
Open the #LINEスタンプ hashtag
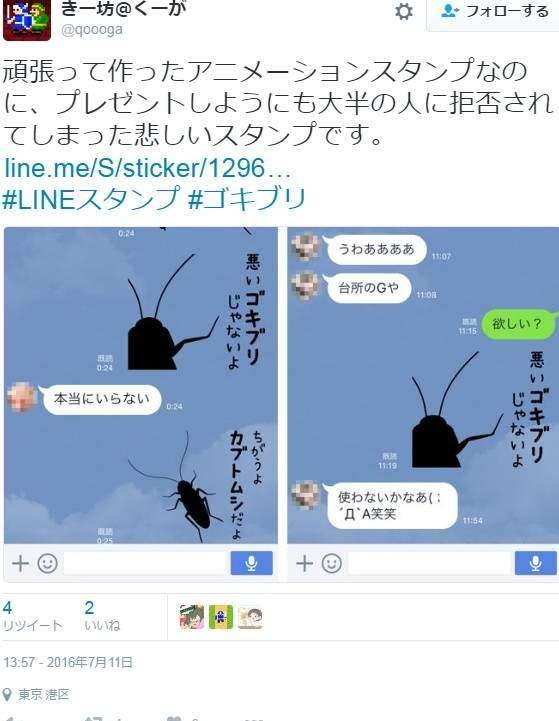click(91, 199)
